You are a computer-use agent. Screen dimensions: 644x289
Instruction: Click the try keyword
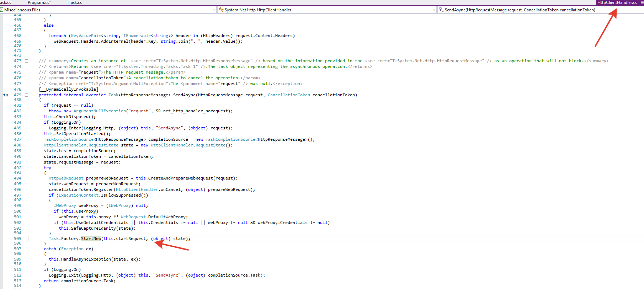point(48,168)
